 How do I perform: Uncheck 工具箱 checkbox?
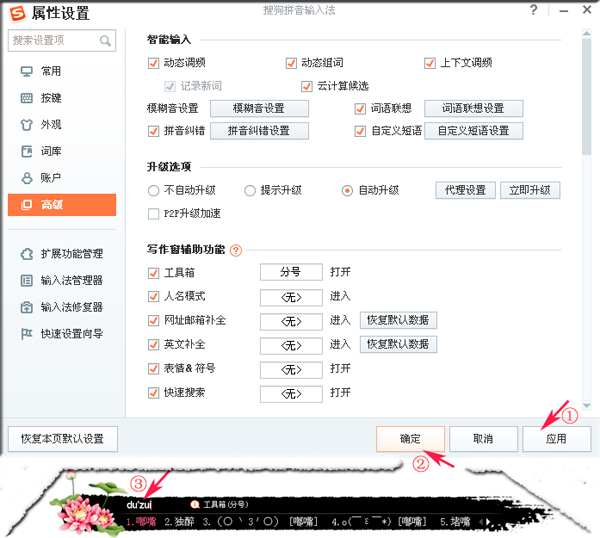153,273
